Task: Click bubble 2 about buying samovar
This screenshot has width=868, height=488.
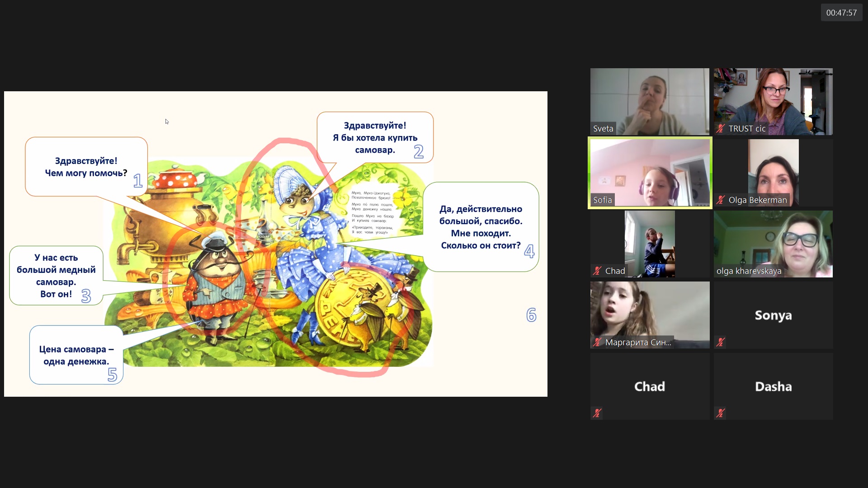Action: tap(375, 137)
